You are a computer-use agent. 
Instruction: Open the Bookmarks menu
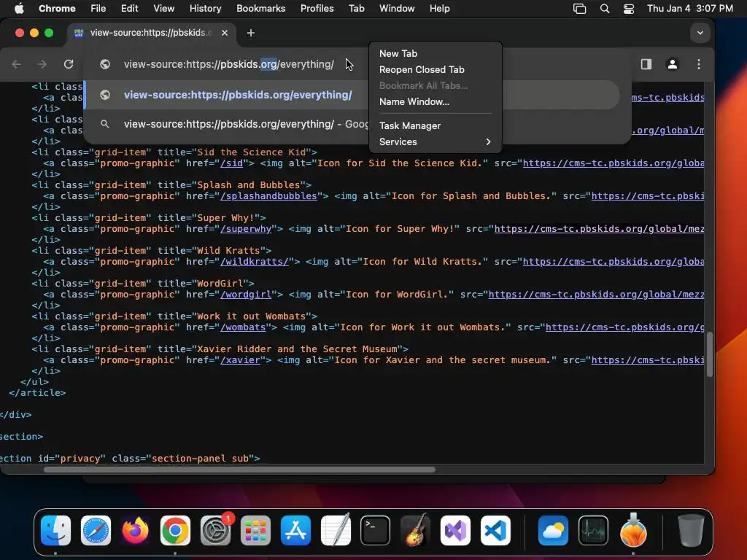(260, 8)
